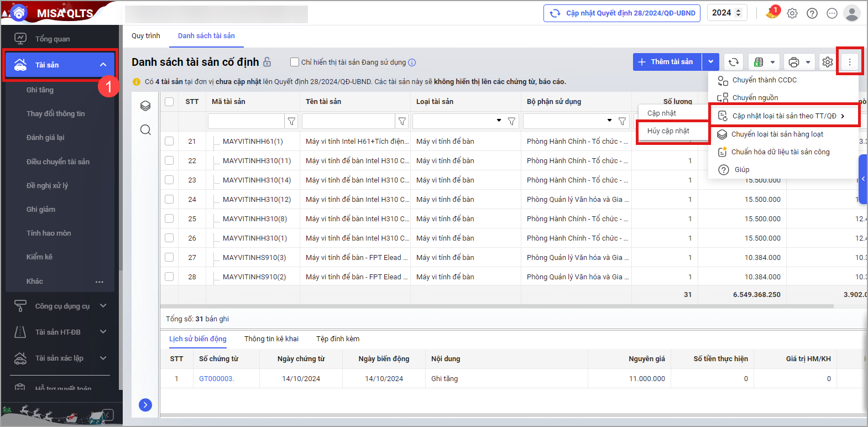Click the filter icon for Bộ phận sử dụng
868x427 pixels.
[623, 121]
